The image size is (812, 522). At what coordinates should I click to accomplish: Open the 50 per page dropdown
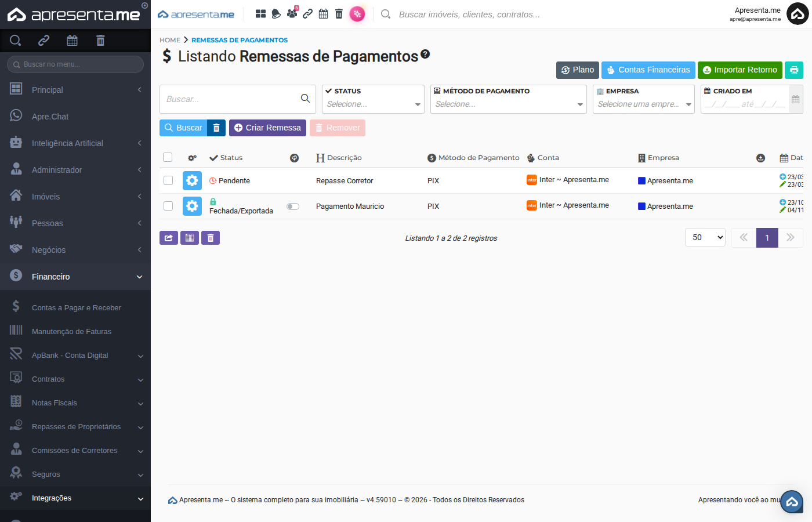coord(705,237)
